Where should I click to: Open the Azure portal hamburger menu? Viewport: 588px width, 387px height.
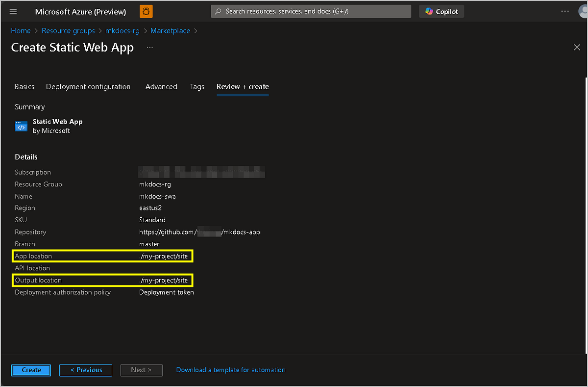13,11
